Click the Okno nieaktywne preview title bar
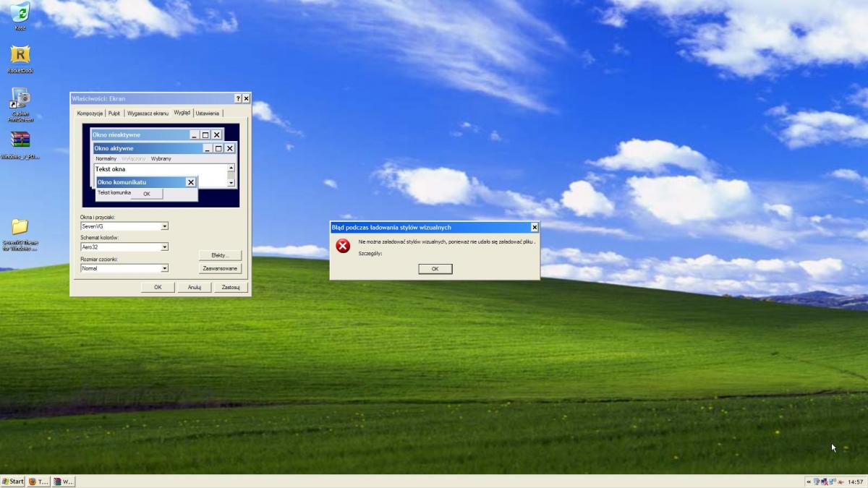Screen dimensions: 868x488 pos(156,134)
